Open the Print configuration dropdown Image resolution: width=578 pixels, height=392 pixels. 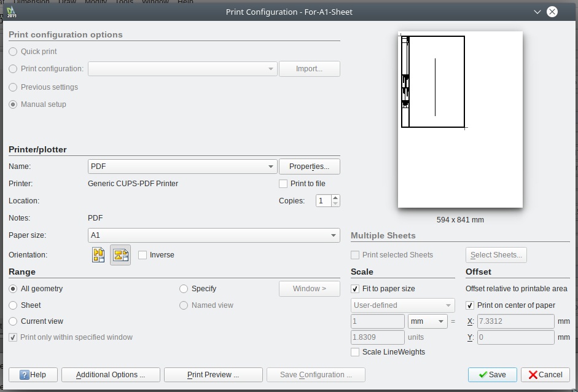pyautogui.click(x=182, y=69)
